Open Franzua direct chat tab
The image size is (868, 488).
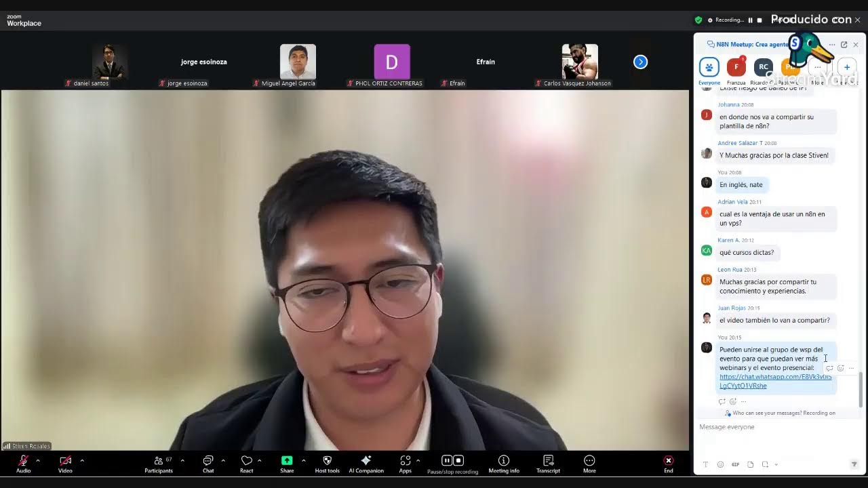pos(736,71)
